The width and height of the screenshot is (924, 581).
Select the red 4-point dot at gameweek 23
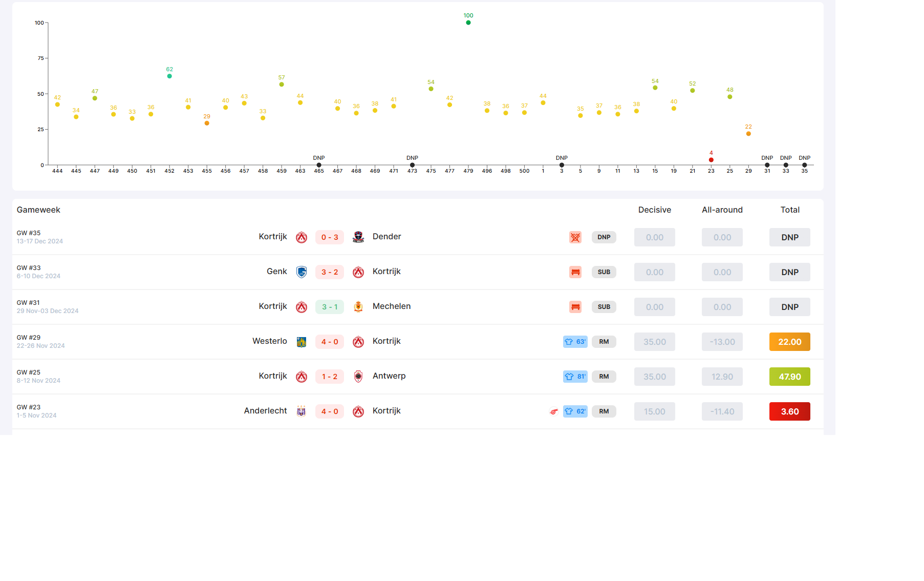coord(711,160)
